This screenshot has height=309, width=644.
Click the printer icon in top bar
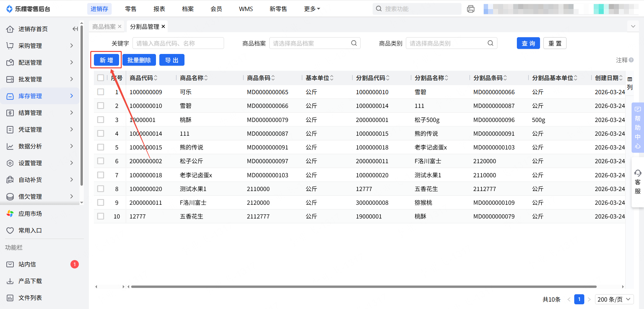click(x=471, y=9)
